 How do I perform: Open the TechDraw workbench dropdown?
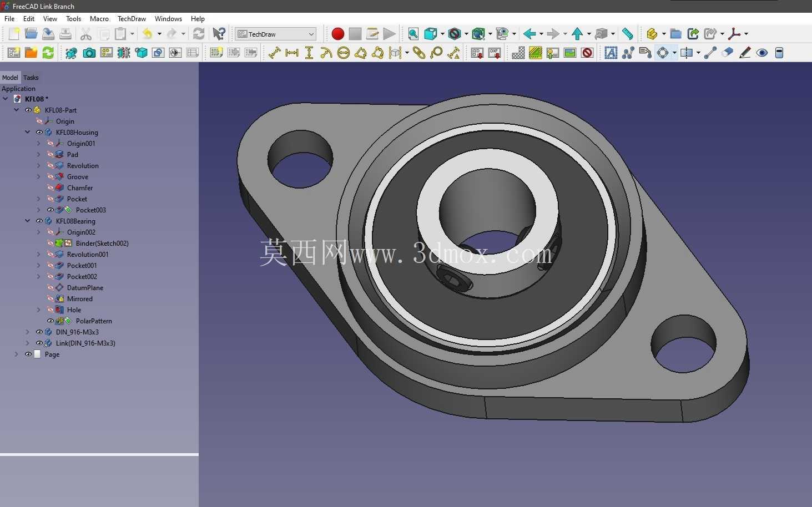point(275,34)
